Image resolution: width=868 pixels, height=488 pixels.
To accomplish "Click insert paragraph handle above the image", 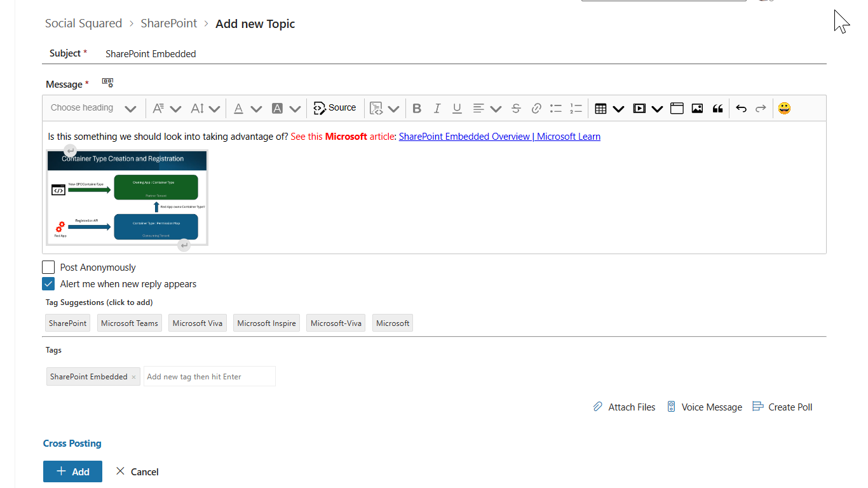I will (71, 151).
